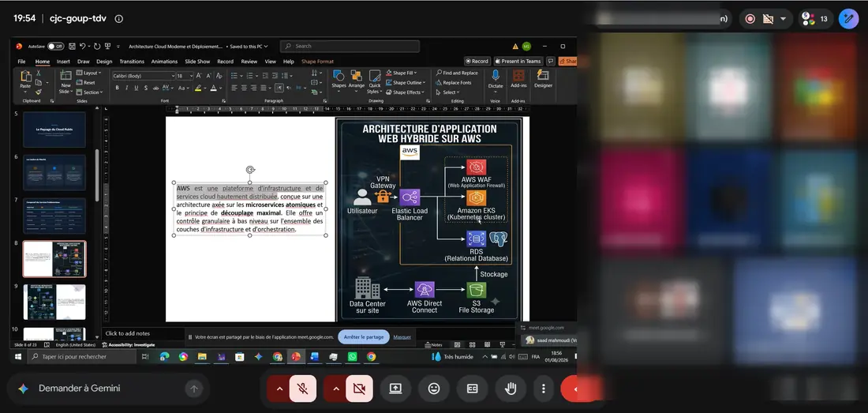The height and width of the screenshot is (413, 868).
Task: Unmute the microphone in Google Meet
Action: [x=303, y=389]
